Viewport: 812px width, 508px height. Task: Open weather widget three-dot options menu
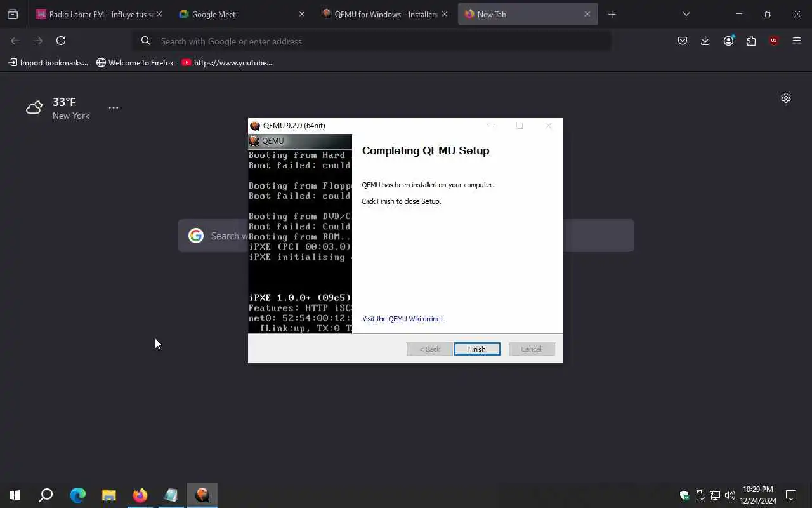[x=114, y=107]
